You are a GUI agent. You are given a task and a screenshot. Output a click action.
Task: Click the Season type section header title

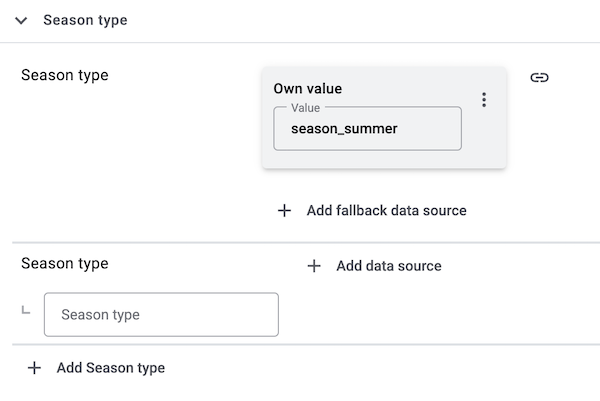coord(85,20)
